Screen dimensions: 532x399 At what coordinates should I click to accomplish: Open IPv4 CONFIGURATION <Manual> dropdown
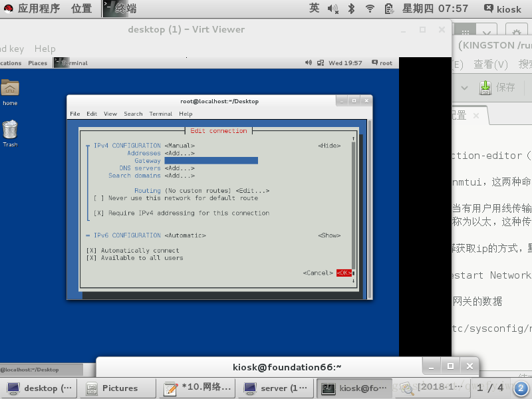click(180, 146)
